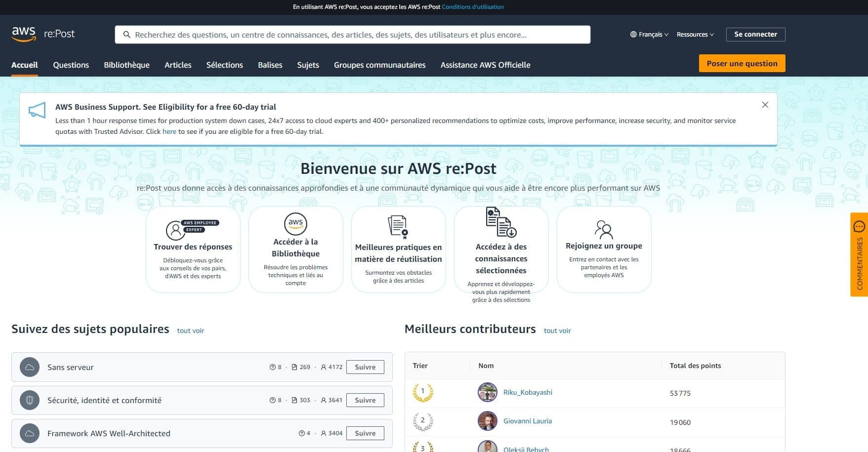Open Giovanni Lauria profile link
Image resolution: width=868 pixels, height=452 pixels.
coord(528,421)
